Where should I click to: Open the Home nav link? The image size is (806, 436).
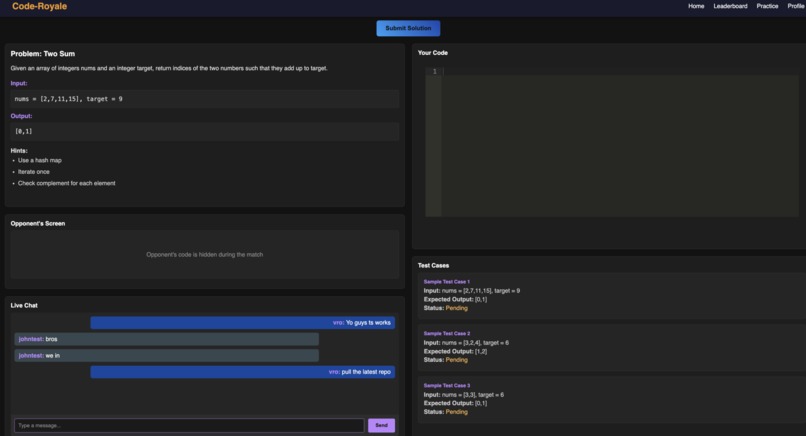click(x=696, y=6)
